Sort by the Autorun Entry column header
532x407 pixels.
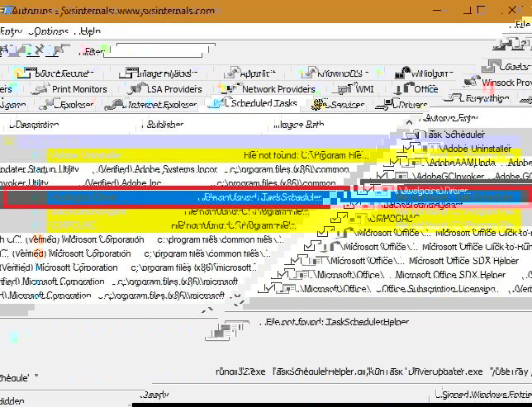pyautogui.click(x=450, y=118)
